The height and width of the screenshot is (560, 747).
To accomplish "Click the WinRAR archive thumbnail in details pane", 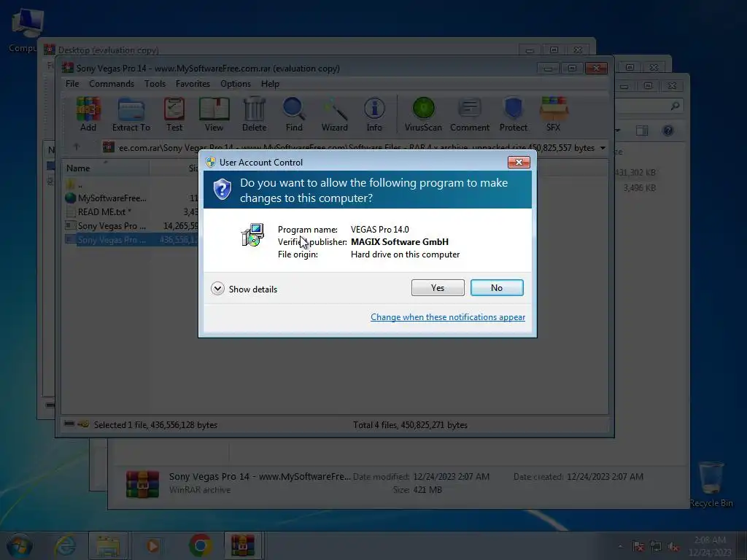I will pyautogui.click(x=142, y=484).
